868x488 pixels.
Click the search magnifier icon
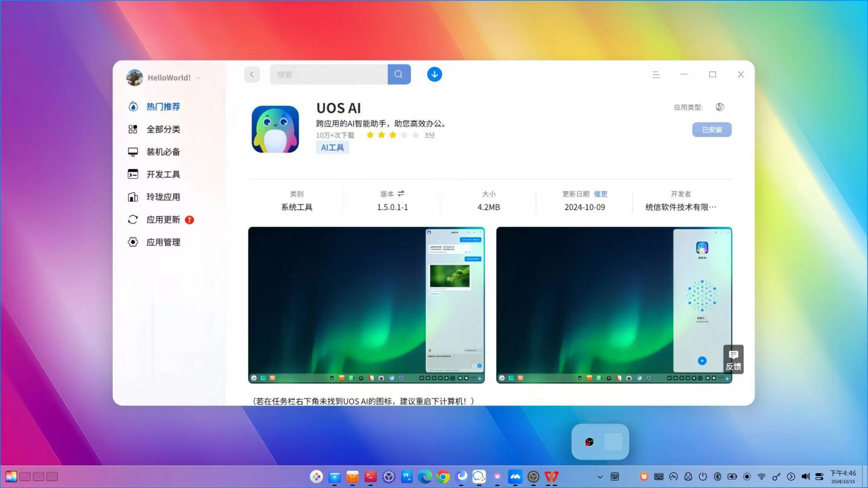[x=399, y=74]
